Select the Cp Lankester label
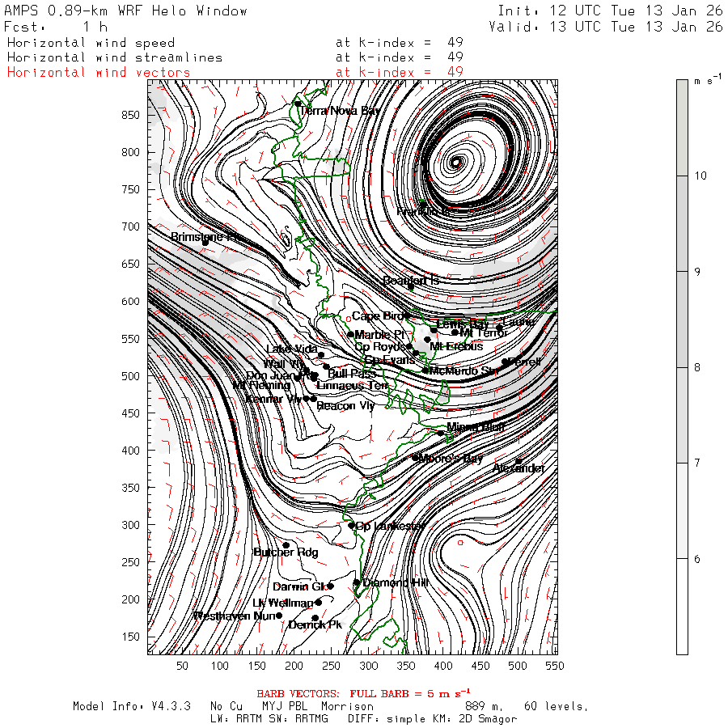Viewport: 728px width, 728px height. pyautogui.click(x=391, y=526)
